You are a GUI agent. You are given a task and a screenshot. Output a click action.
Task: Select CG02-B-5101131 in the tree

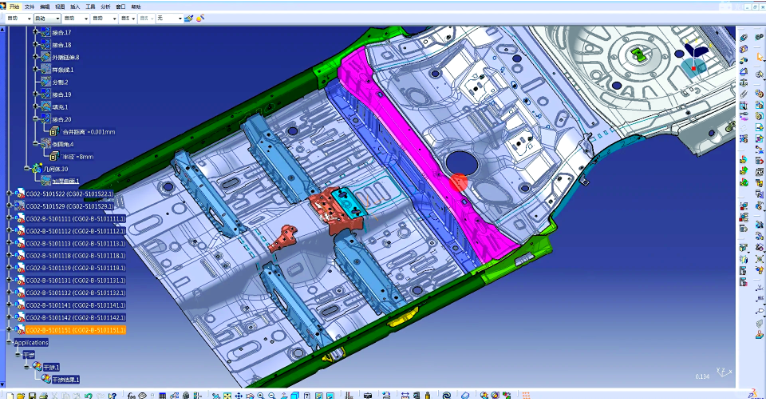coord(75,280)
